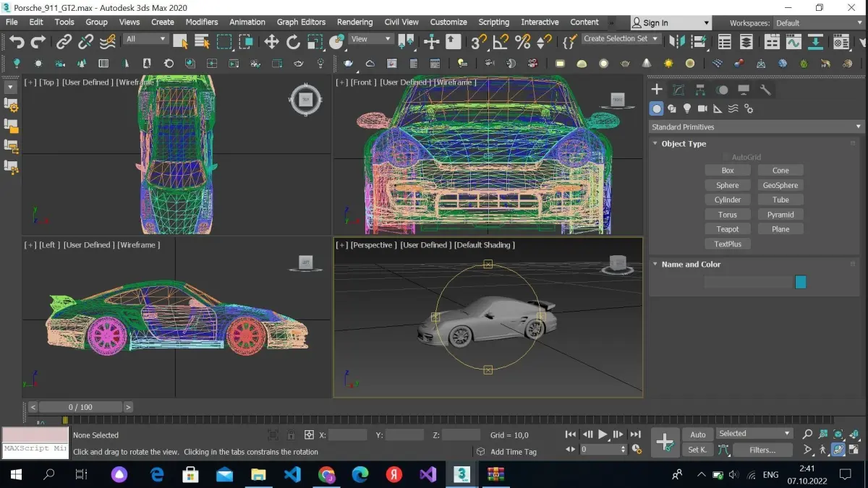This screenshot has height=488, width=868.
Task: Click the object name input field
Action: pos(748,282)
